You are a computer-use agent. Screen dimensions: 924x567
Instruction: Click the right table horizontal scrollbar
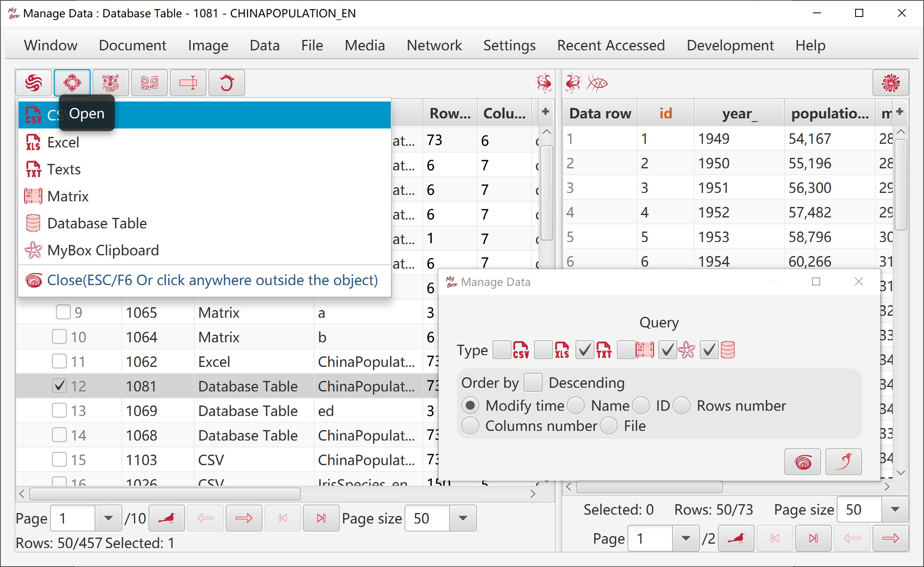coord(650,487)
